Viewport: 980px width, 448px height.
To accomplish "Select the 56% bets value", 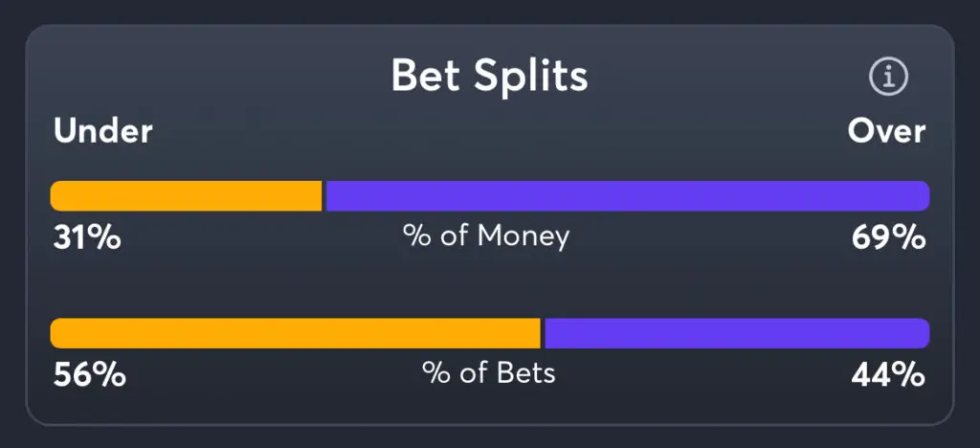I will point(89,374).
